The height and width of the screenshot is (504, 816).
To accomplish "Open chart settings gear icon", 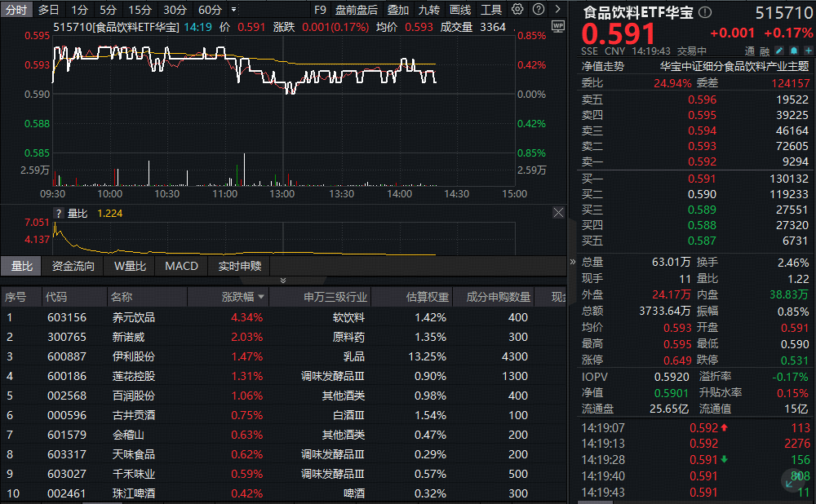I will point(517,10).
